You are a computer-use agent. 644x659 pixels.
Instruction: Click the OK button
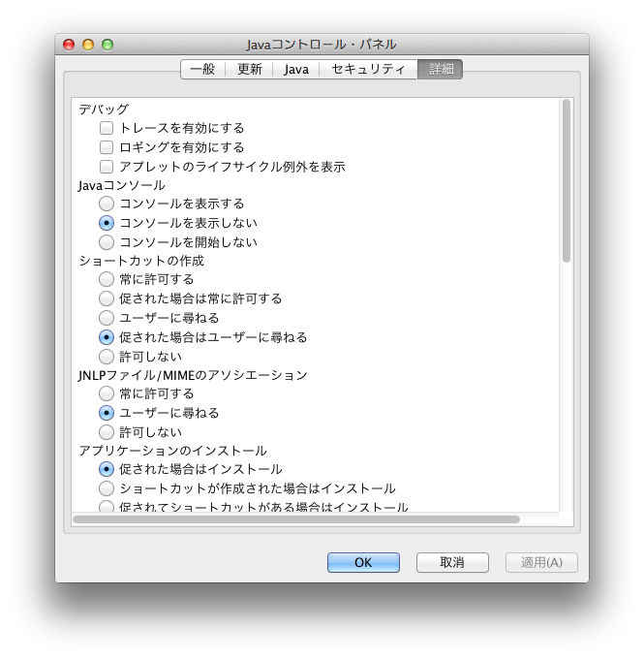[x=363, y=562]
